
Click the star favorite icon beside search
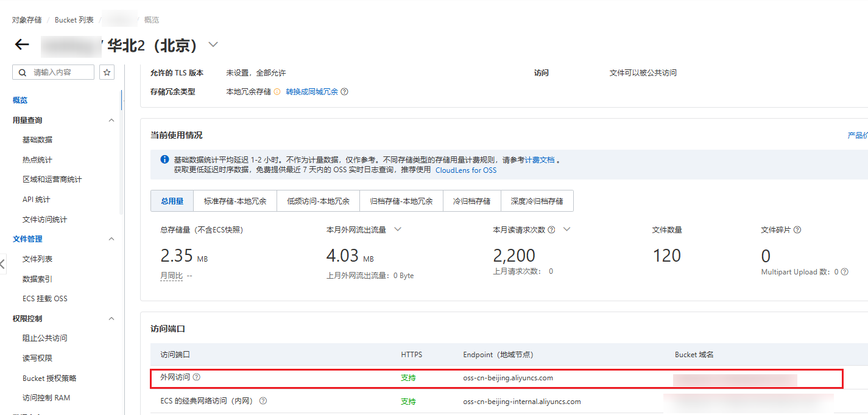107,72
